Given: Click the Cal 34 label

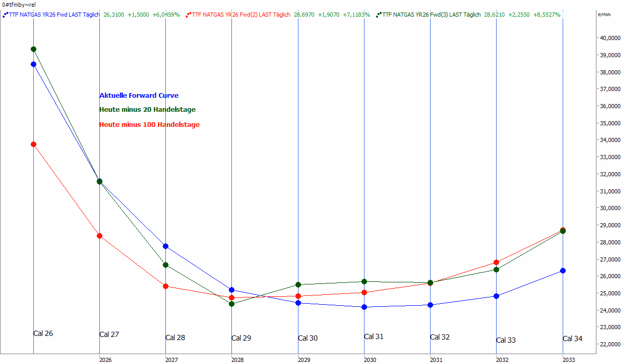Looking at the screenshot, I should pos(573,339).
